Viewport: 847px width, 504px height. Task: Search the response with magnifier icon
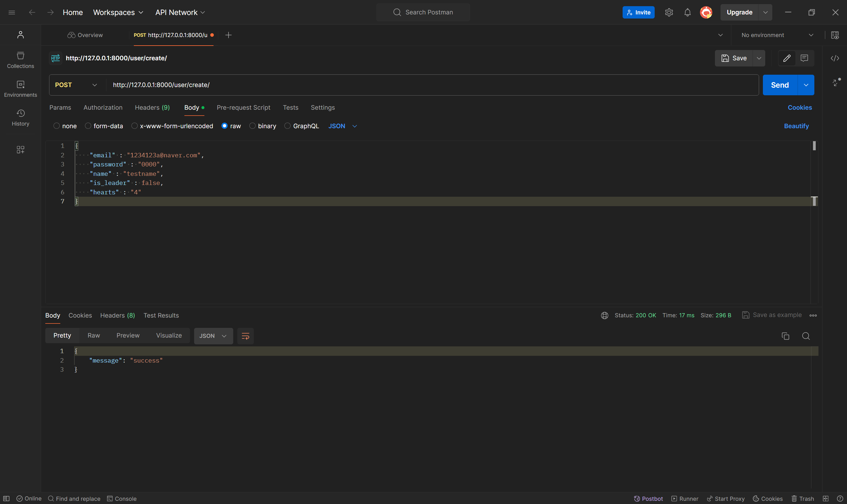click(x=806, y=336)
